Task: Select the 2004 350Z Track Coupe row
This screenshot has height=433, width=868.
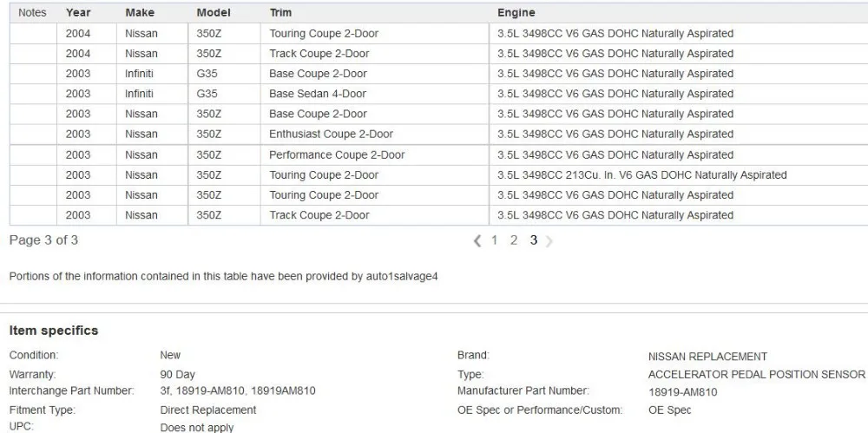Action: (438, 54)
